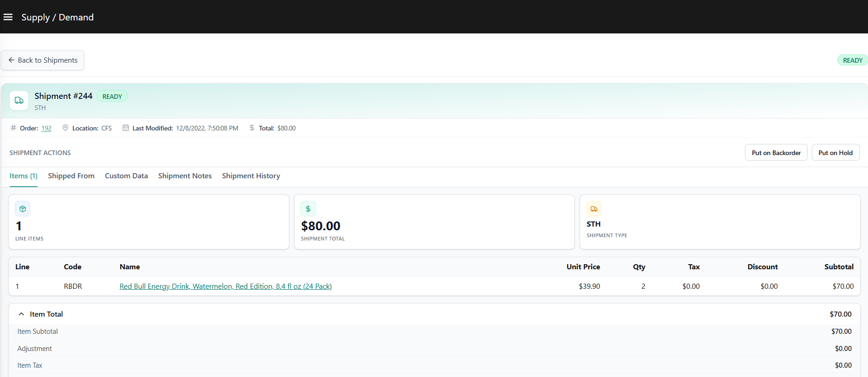Click the hash icon next to Order
The width and height of the screenshot is (868, 377).
click(13, 128)
